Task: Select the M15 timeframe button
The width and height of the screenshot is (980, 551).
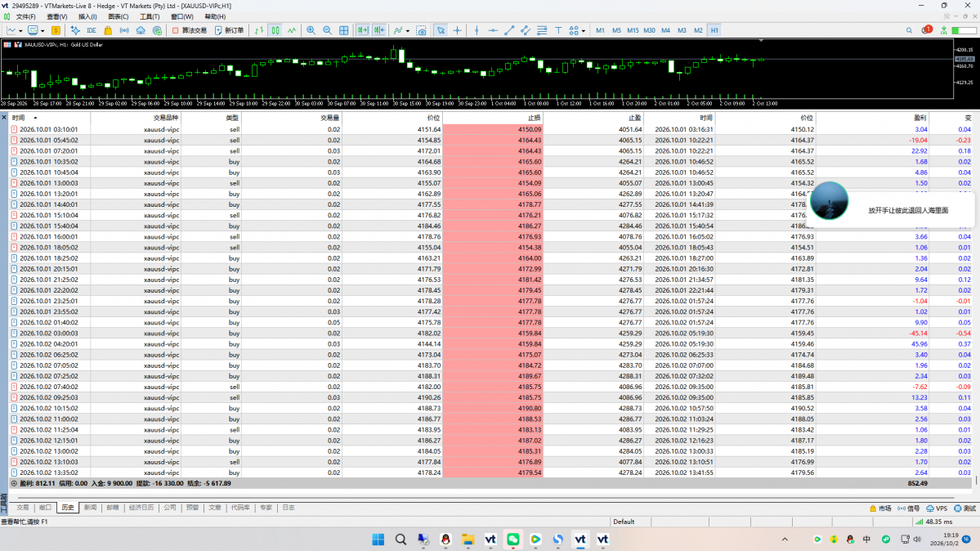Action: click(633, 30)
